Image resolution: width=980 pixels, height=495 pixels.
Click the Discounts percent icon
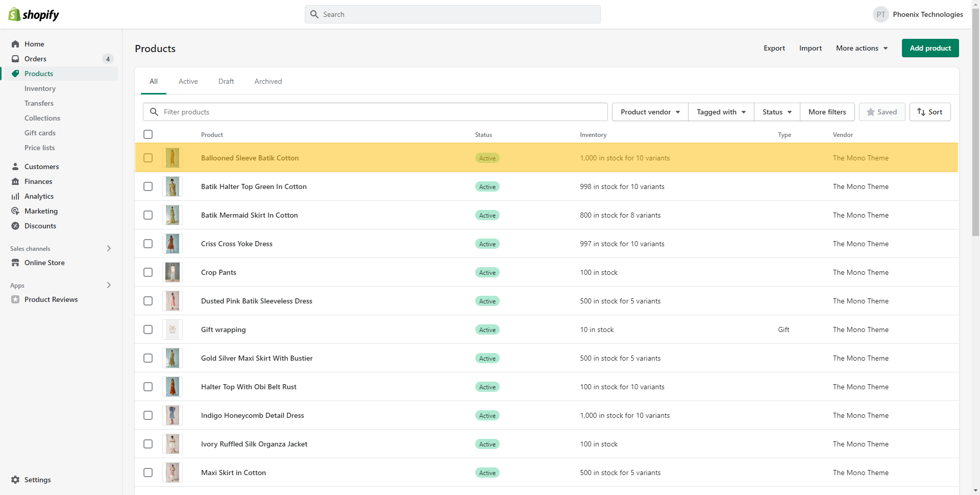click(x=15, y=226)
